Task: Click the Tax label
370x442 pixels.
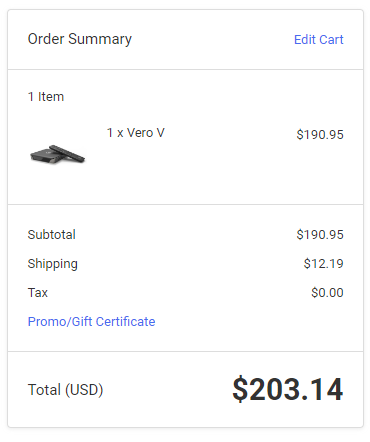Action: [x=38, y=293]
